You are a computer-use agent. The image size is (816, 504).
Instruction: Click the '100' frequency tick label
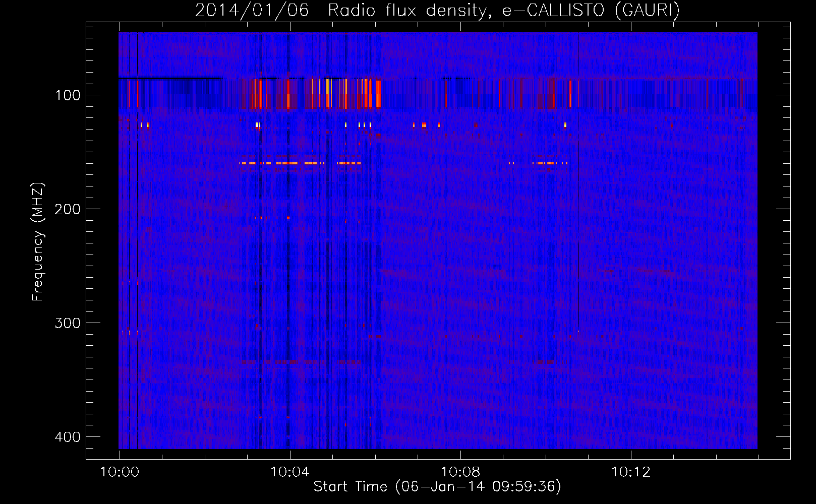(68, 95)
